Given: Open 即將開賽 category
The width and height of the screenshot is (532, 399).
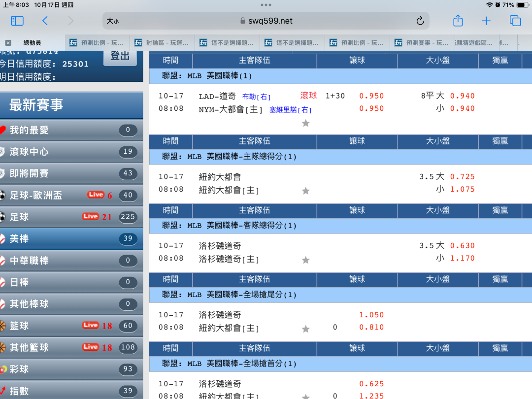Looking at the screenshot, I should 71,173.
